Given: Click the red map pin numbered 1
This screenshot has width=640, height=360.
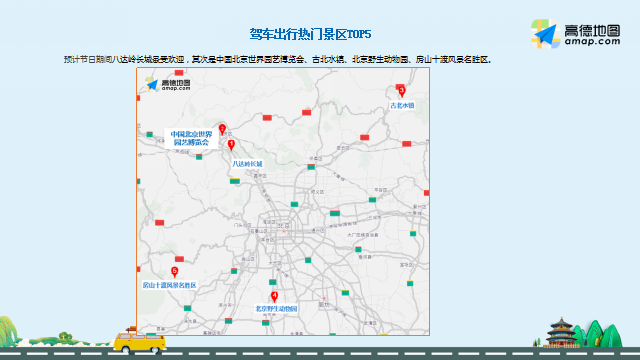Looking at the screenshot, I should click(x=231, y=145).
